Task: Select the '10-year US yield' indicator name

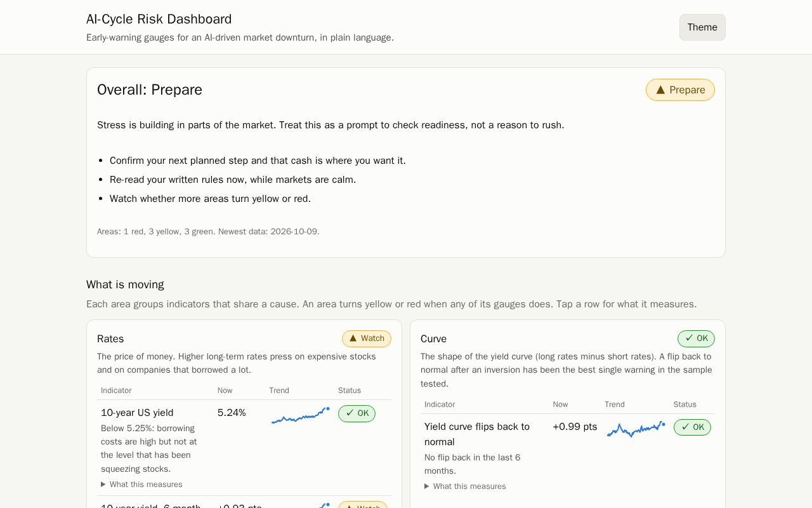Action: (x=137, y=413)
